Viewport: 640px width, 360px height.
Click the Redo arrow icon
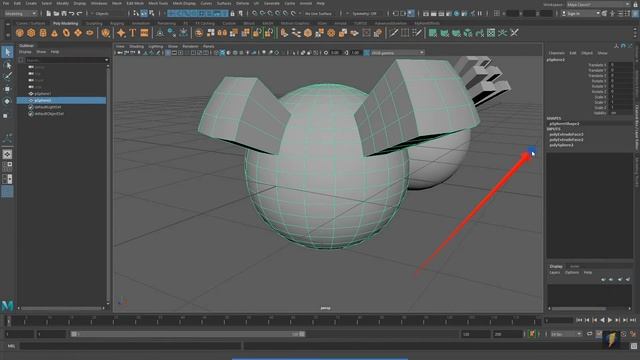(x=79, y=13)
